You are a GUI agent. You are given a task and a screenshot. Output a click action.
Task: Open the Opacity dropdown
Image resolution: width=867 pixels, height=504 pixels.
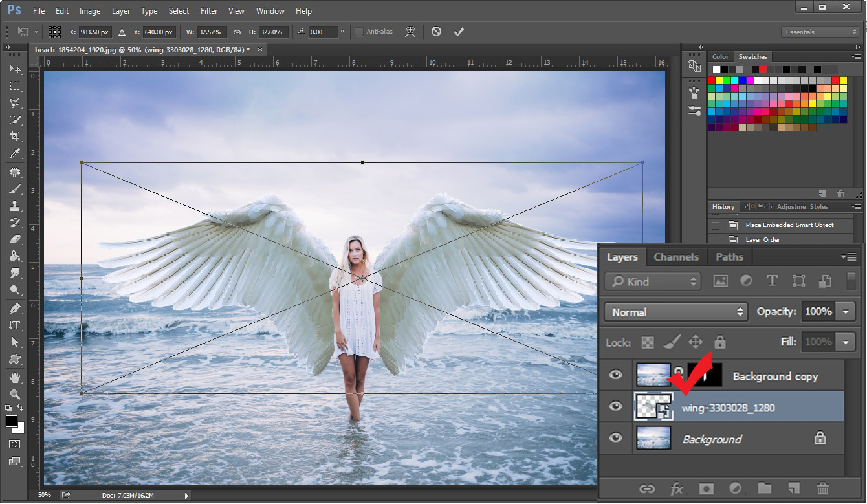tap(844, 311)
